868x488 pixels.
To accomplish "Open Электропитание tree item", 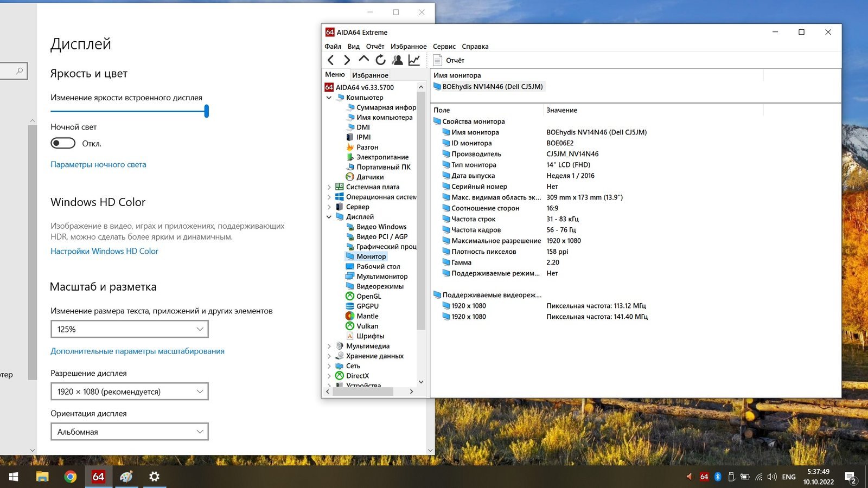I will (x=377, y=157).
